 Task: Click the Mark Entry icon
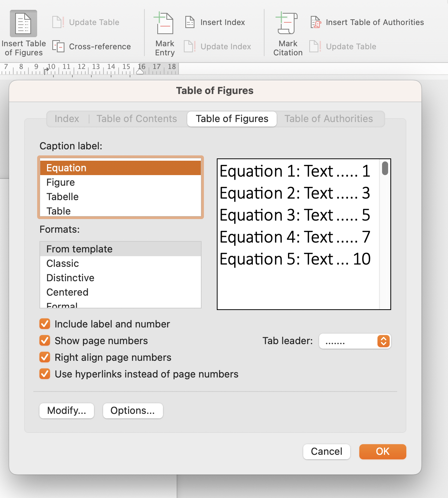(165, 23)
